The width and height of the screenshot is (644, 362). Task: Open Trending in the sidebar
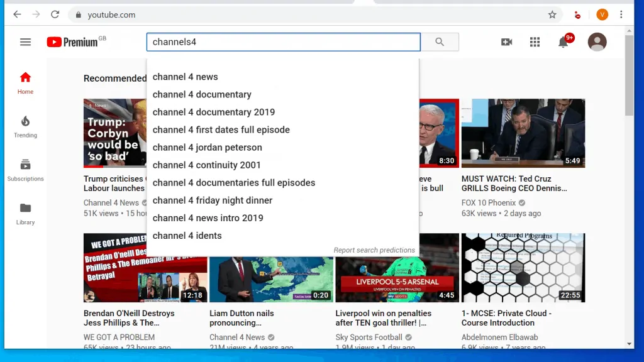25,127
